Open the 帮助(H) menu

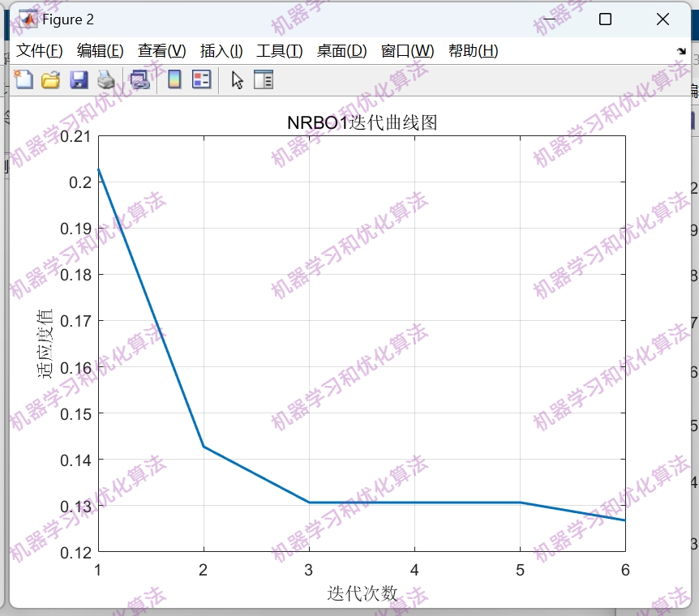coord(474,51)
